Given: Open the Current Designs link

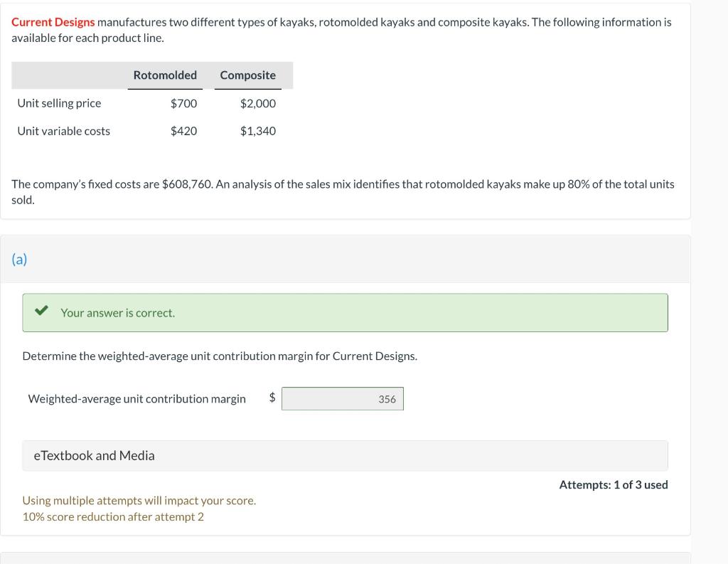Looking at the screenshot, I should coord(53,22).
